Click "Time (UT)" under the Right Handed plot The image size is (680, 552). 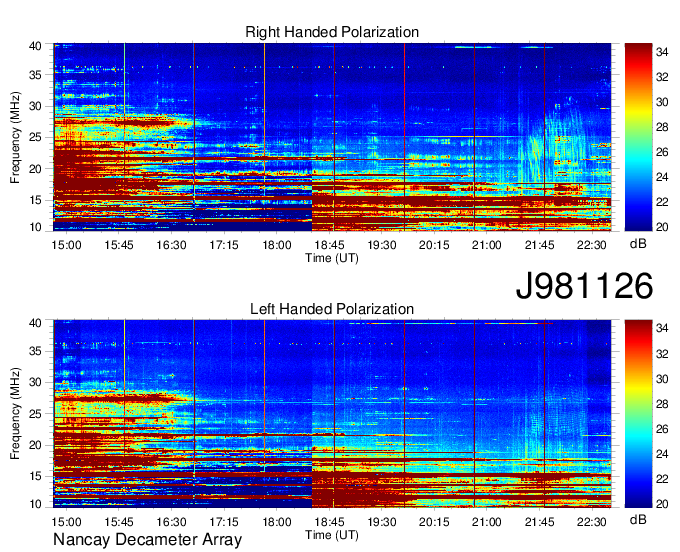pyautogui.click(x=332, y=258)
